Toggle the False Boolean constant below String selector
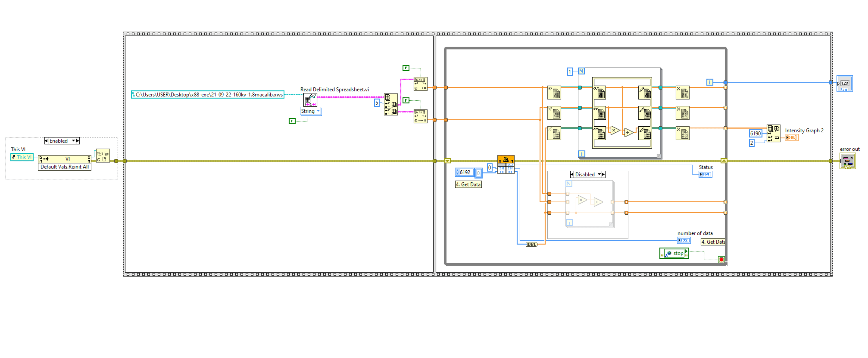The image size is (868, 358). coord(292,121)
